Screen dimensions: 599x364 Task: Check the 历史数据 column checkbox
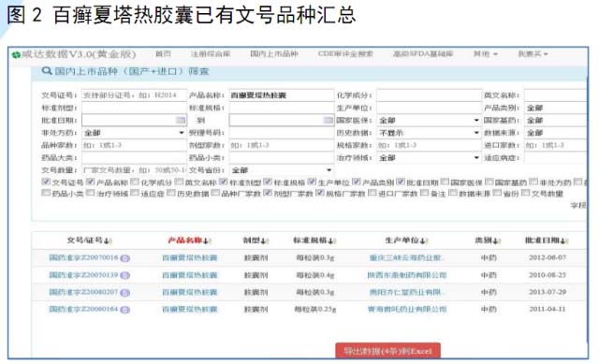[x=171, y=193]
